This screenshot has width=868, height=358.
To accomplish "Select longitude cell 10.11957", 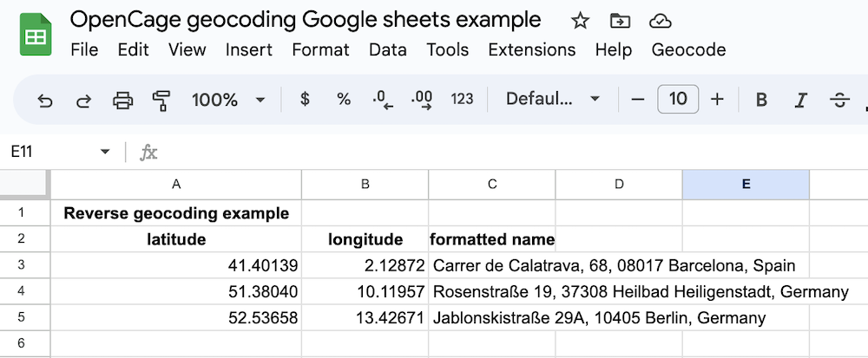I will (365, 292).
